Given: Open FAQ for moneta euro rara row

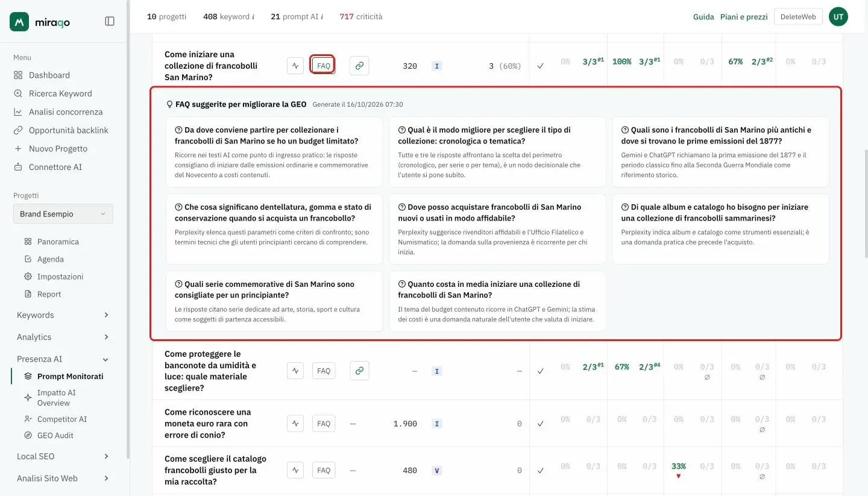Looking at the screenshot, I should click(x=324, y=423).
